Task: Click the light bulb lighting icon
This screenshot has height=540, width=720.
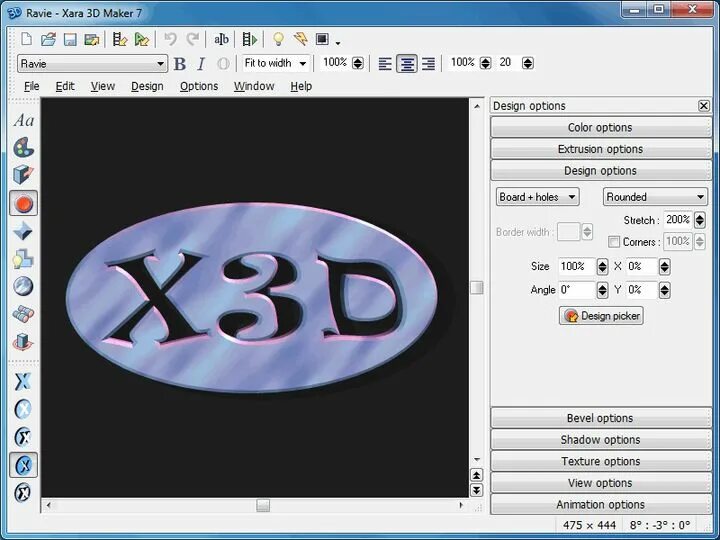Action: 278,39
